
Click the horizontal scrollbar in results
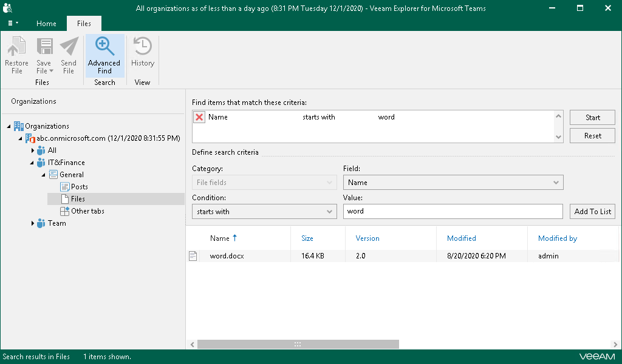click(x=298, y=344)
